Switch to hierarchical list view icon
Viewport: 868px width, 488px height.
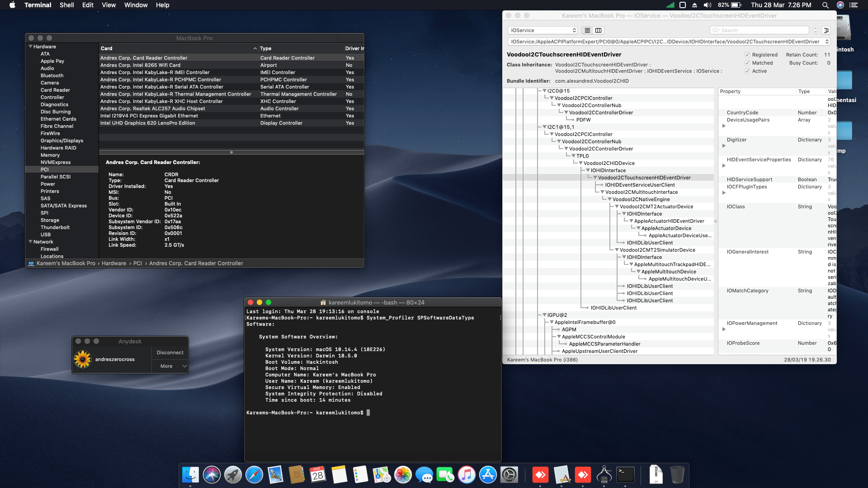click(x=587, y=30)
